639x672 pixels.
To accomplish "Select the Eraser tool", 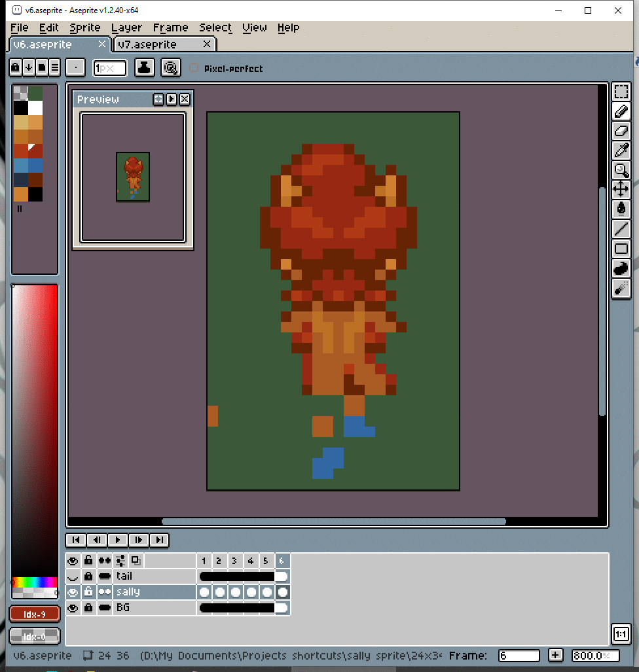I will (x=621, y=131).
